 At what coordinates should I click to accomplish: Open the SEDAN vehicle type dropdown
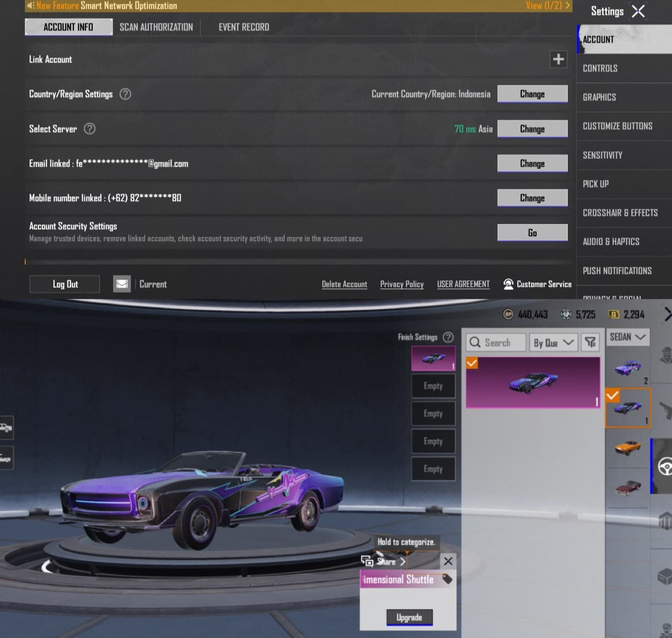coord(628,337)
